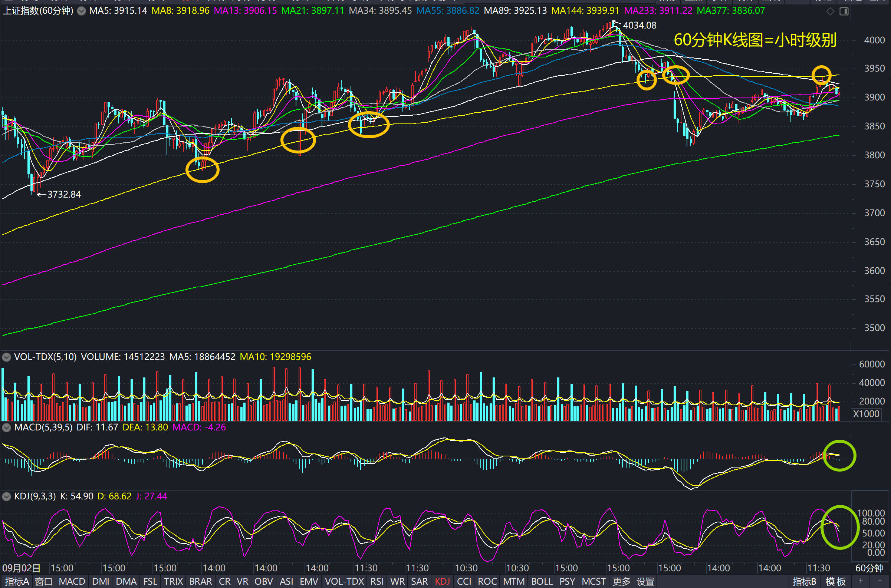This screenshot has width=891, height=588.
Task: Click the X1000 volume scale box
Action: (x=866, y=414)
